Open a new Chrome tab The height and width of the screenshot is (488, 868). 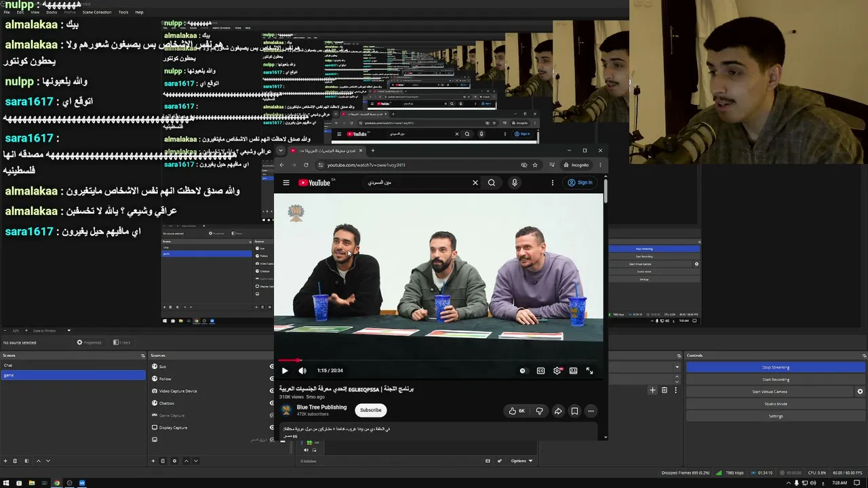coord(372,150)
